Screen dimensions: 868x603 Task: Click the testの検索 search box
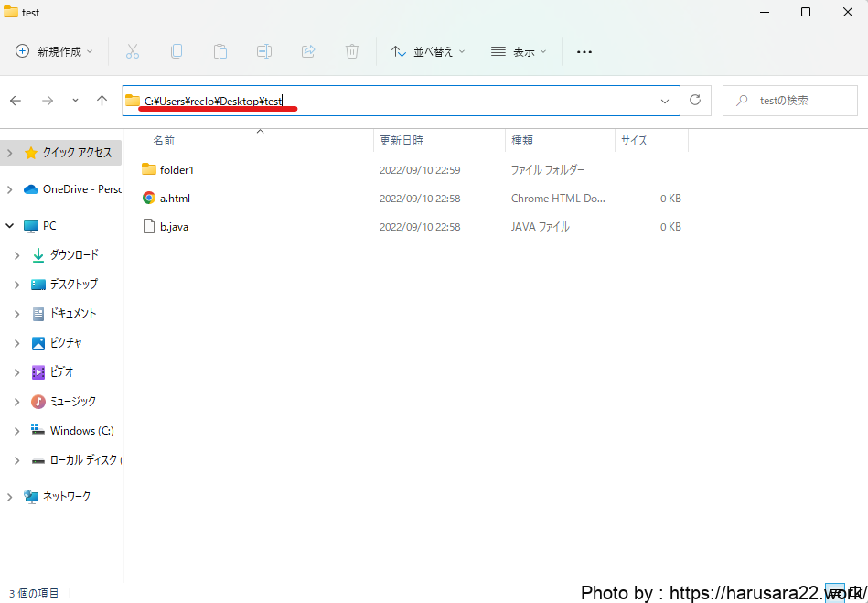(x=792, y=101)
